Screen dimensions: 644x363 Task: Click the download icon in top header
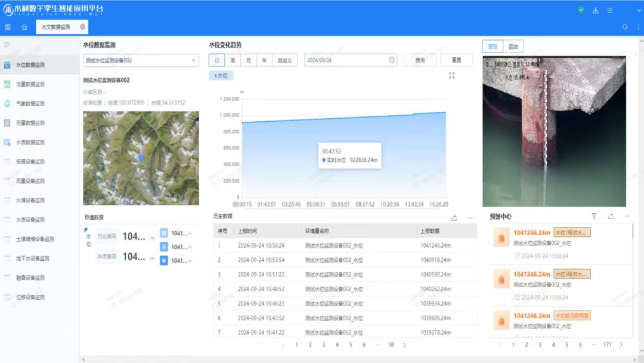coord(595,10)
